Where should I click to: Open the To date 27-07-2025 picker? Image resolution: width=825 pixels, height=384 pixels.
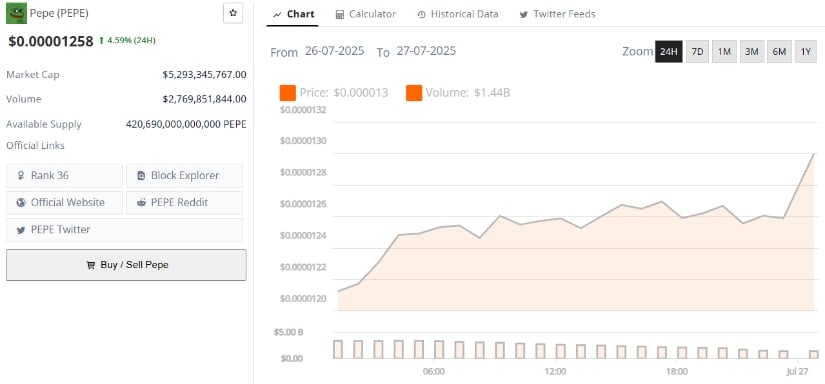pyautogui.click(x=426, y=51)
